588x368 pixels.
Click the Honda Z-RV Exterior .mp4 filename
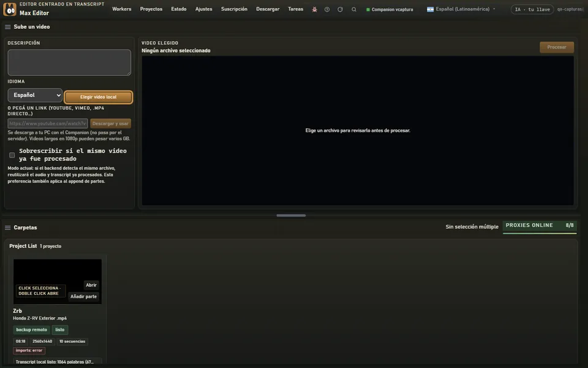(40, 318)
